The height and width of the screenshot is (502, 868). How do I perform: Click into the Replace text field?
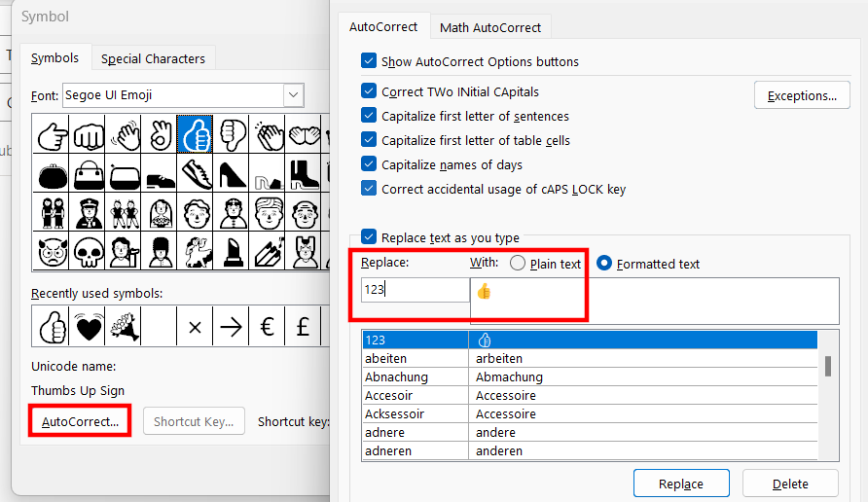tap(416, 290)
